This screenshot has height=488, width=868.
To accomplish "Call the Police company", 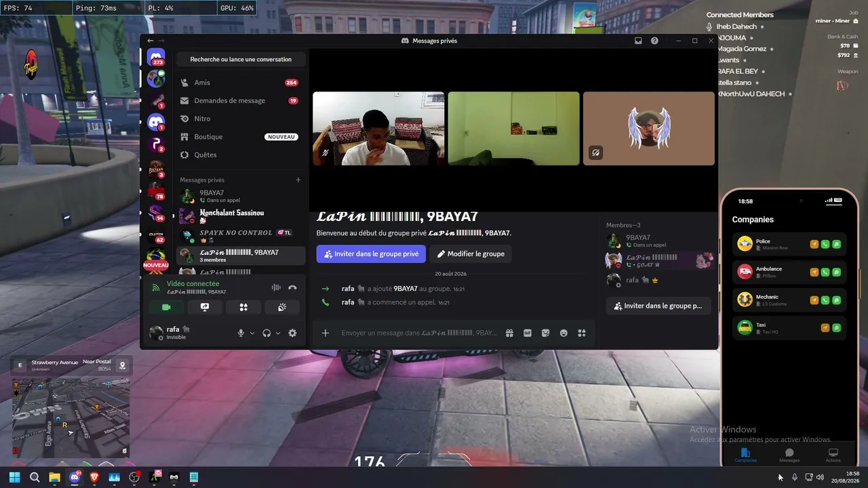I will click(825, 244).
